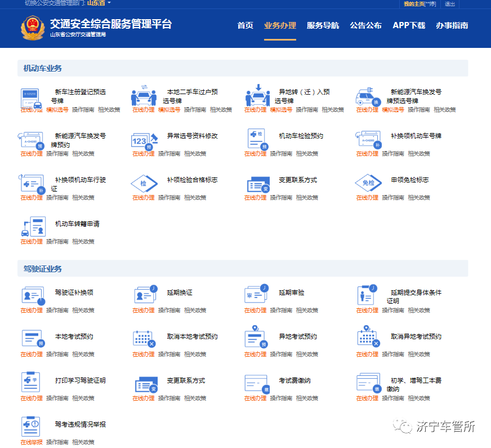
Task: Click the 异地转(迁)入预选号牌 icon
Action: (257, 95)
